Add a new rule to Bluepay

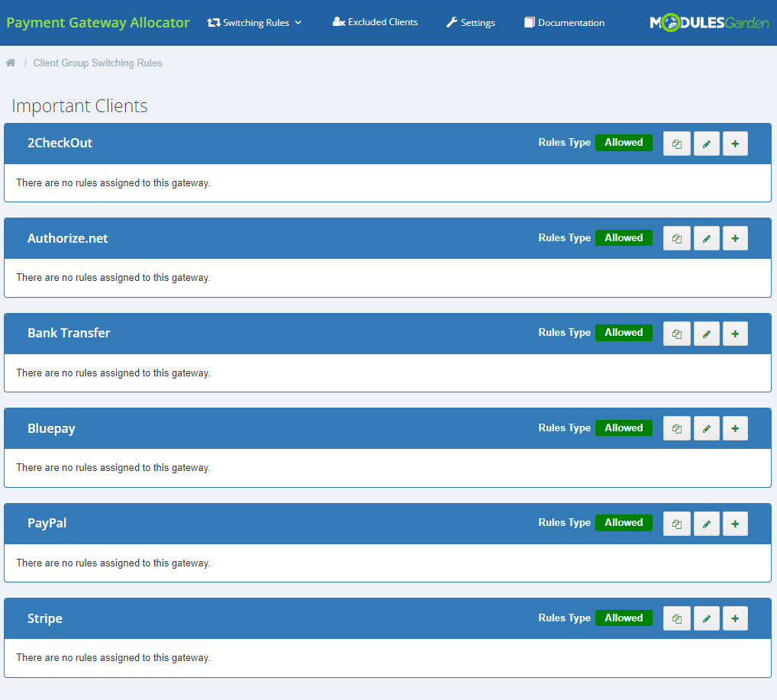click(735, 428)
